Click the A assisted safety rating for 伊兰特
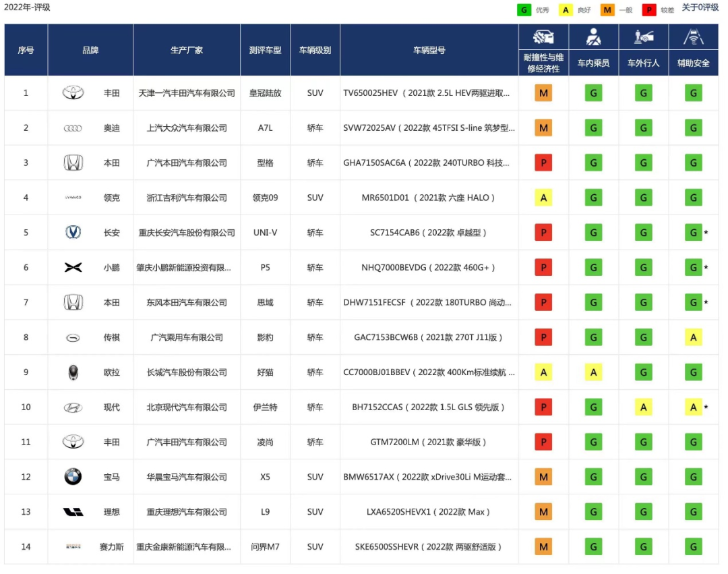Screen dimensions: 728x574 point(693,407)
